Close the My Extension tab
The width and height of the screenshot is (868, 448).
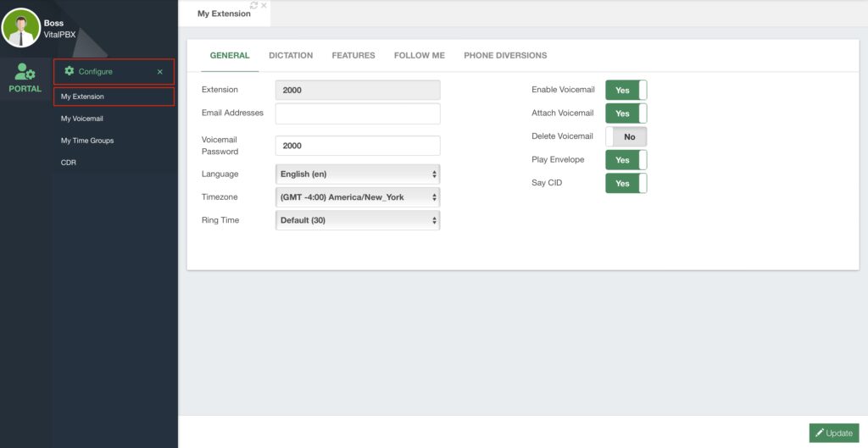(264, 5)
